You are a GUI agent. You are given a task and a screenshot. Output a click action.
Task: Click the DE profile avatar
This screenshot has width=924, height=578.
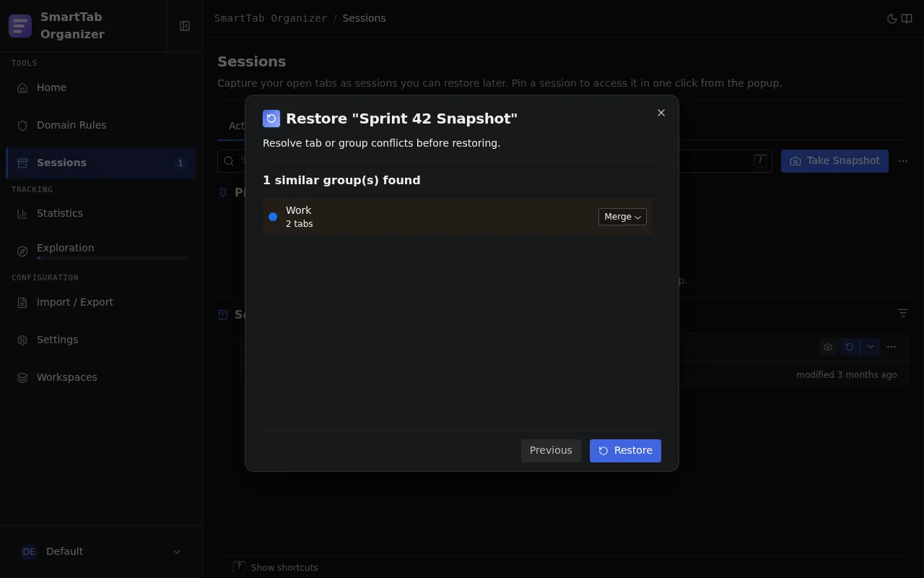(x=29, y=551)
